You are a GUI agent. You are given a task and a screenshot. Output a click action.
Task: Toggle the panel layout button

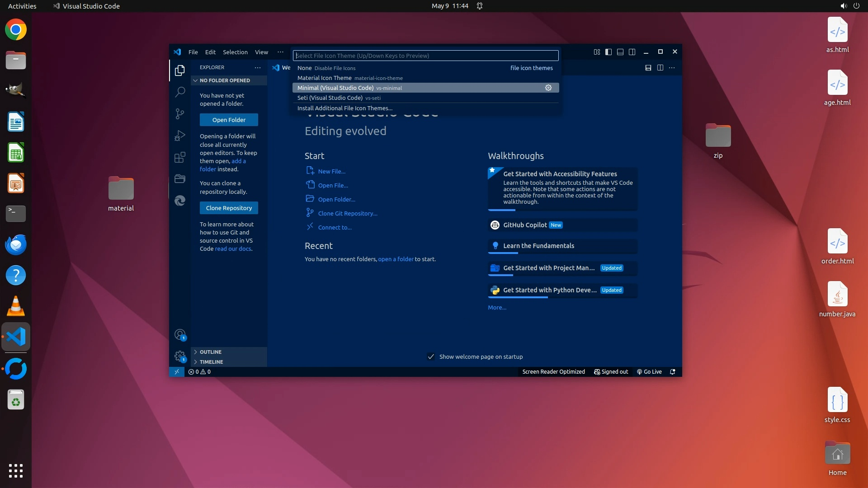pos(620,52)
